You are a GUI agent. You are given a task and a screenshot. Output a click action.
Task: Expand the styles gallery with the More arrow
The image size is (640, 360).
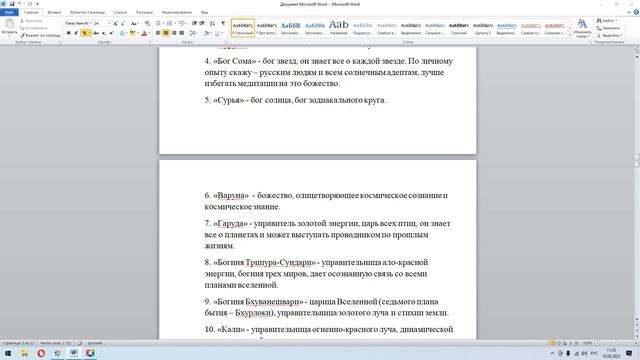pos(570,36)
